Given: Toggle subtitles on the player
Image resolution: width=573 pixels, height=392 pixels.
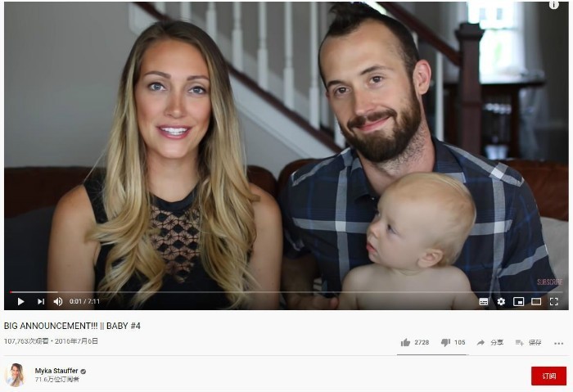Looking at the screenshot, I should 484,301.
